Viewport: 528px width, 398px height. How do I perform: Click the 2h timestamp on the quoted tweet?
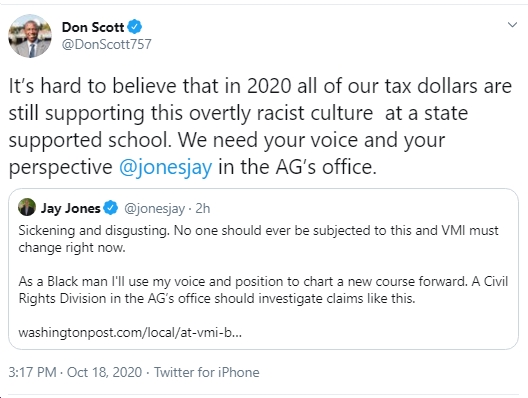[x=203, y=208]
